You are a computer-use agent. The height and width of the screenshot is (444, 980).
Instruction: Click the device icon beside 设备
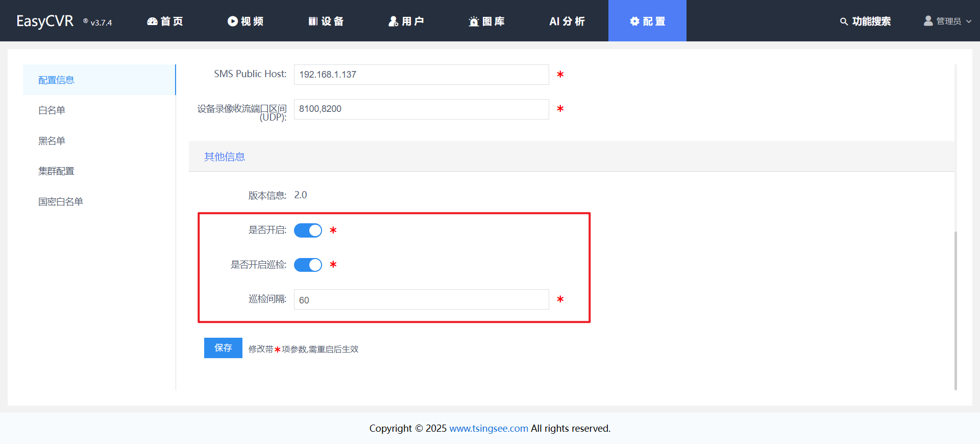(313, 21)
